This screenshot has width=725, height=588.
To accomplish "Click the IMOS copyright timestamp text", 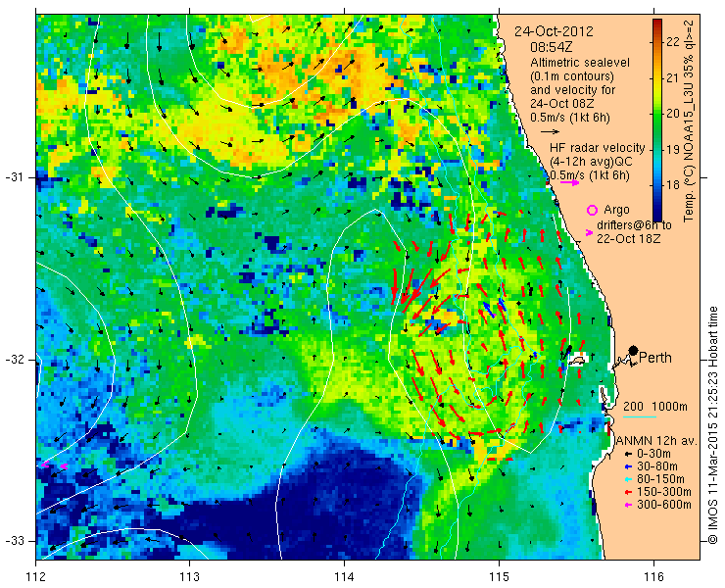I will (x=713, y=425).
